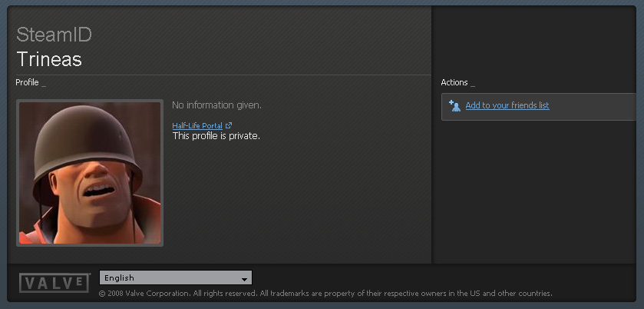
Task: Click the 2008 Valve Corporation copyright notice
Action: tap(145, 294)
